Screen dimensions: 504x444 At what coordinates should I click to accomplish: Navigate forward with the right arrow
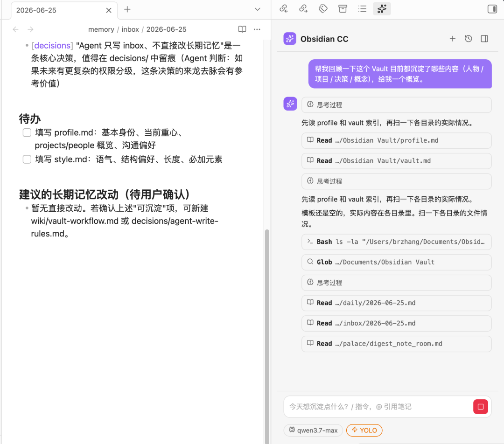tap(30, 29)
